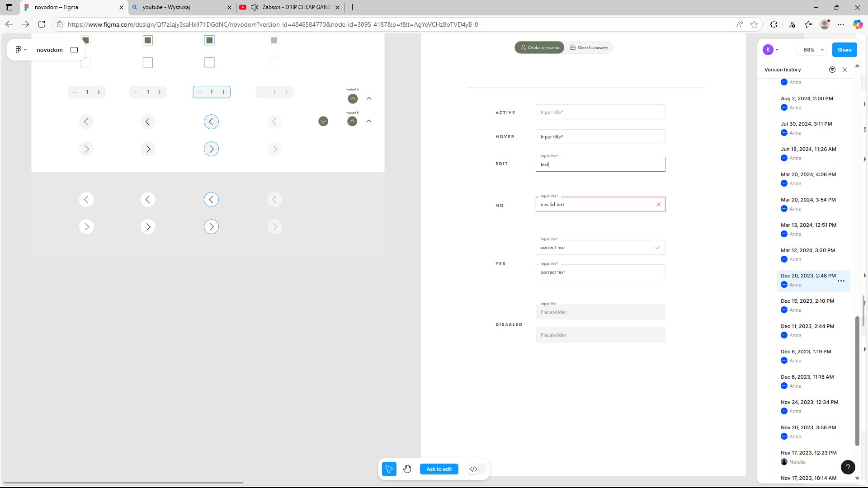This screenshot has width=868, height=488.
Task: Select the Hand tool
Action: click(407, 469)
